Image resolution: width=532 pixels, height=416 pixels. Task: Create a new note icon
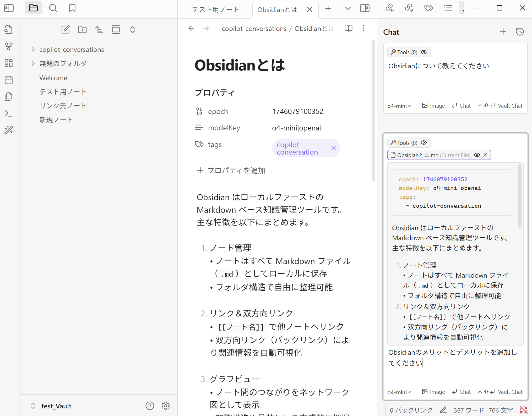pyautogui.click(x=66, y=30)
